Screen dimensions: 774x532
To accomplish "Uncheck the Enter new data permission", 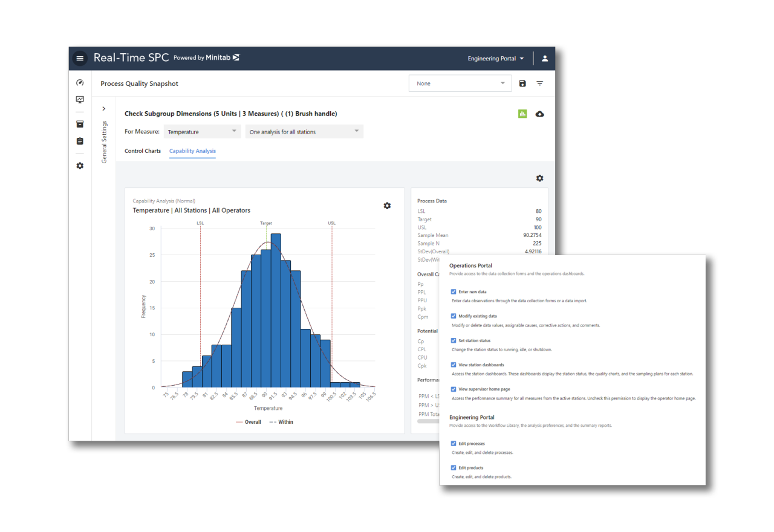I will [x=454, y=291].
